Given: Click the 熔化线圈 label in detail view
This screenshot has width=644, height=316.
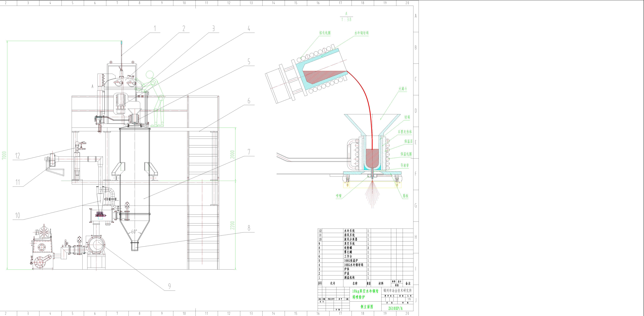Looking at the screenshot, I should pyautogui.click(x=325, y=33).
